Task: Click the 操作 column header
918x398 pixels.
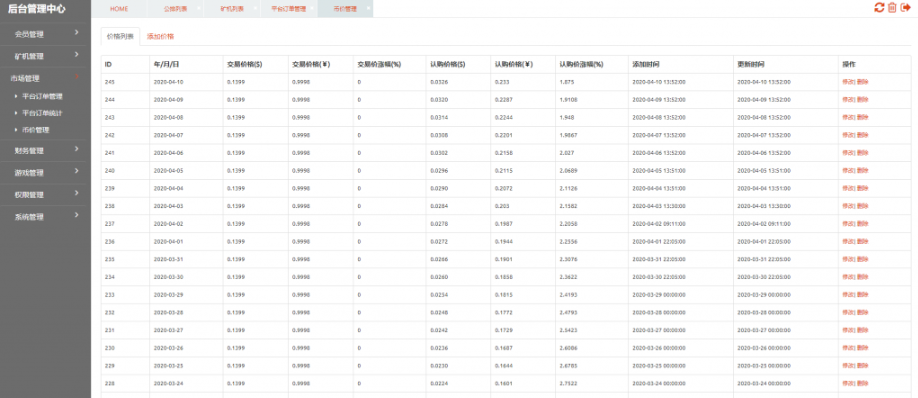Action: [x=849, y=64]
